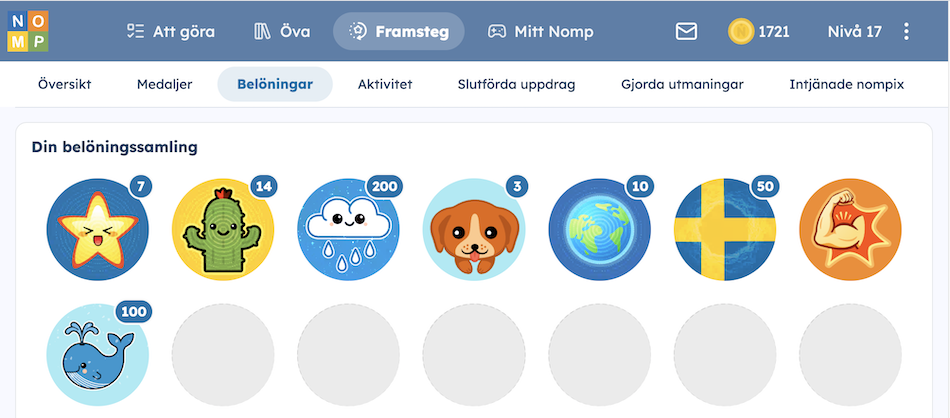Select the flexing muscle arm badge
The image size is (950, 418).
(x=851, y=229)
